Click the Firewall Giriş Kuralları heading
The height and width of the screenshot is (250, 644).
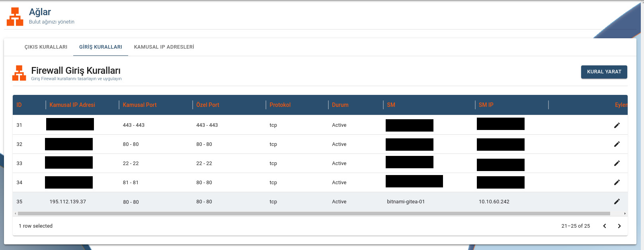click(x=76, y=71)
